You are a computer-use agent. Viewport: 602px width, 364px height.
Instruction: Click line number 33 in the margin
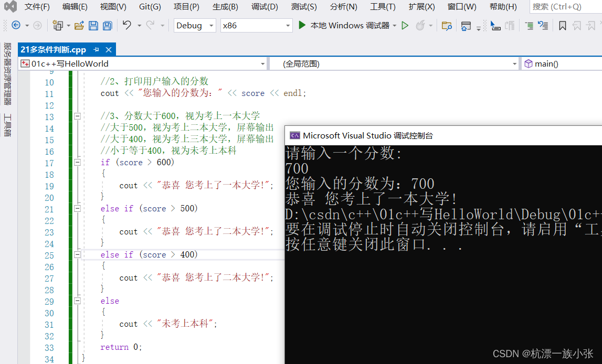(49, 348)
